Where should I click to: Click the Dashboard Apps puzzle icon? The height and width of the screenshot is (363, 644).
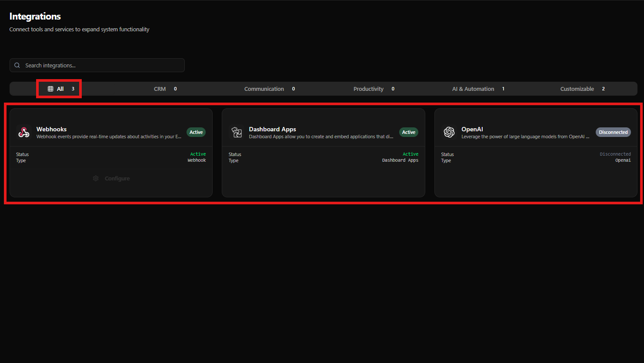[x=237, y=132]
